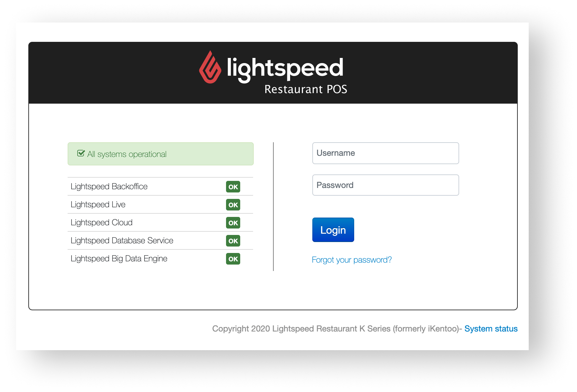Click the Lightspeed Big Data Engine label

click(x=119, y=258)
